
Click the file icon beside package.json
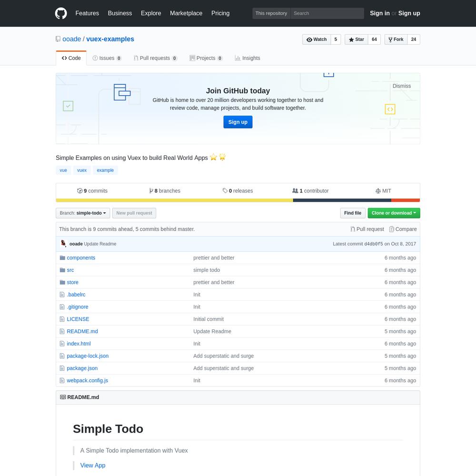(62, 368)
